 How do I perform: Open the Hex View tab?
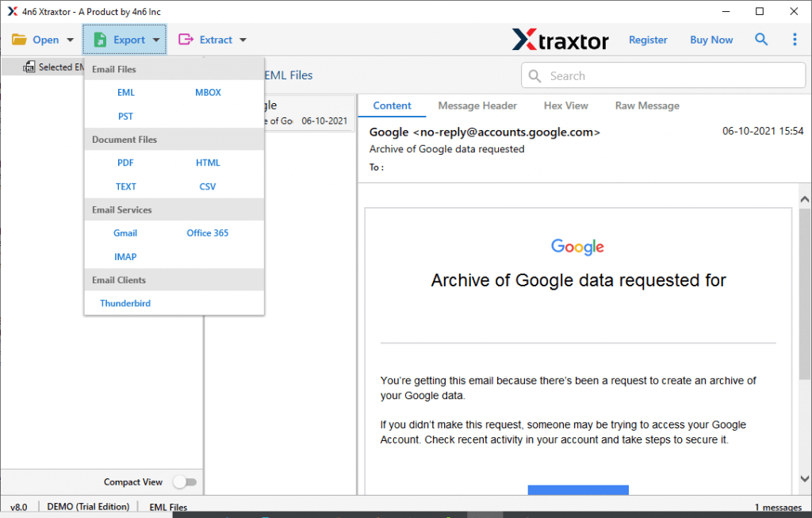click(x=566, y=106)
